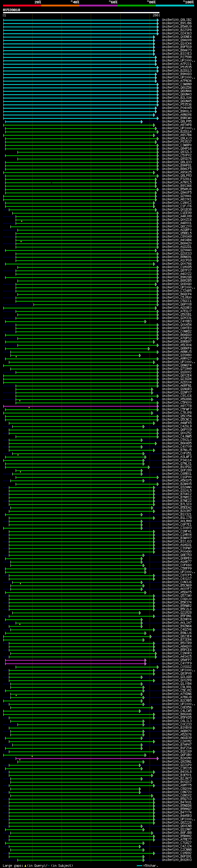Select label UniRef100_Q2VA41
The width and height of the screenshot is (197, 868).
pyautogui.click(x=177, y=196)
